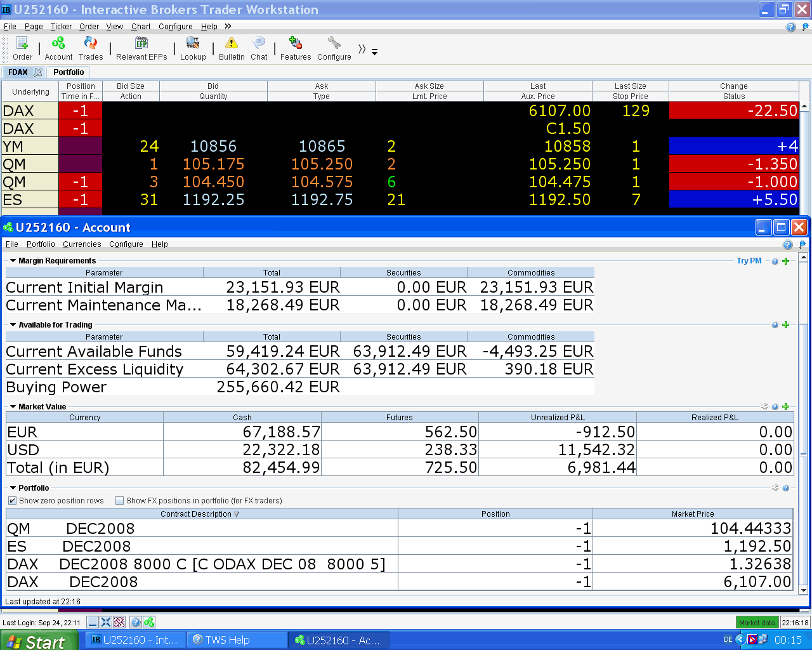Open the Bulletin warning icon
This screenshot has height=650, width=812.
point(232,43)
